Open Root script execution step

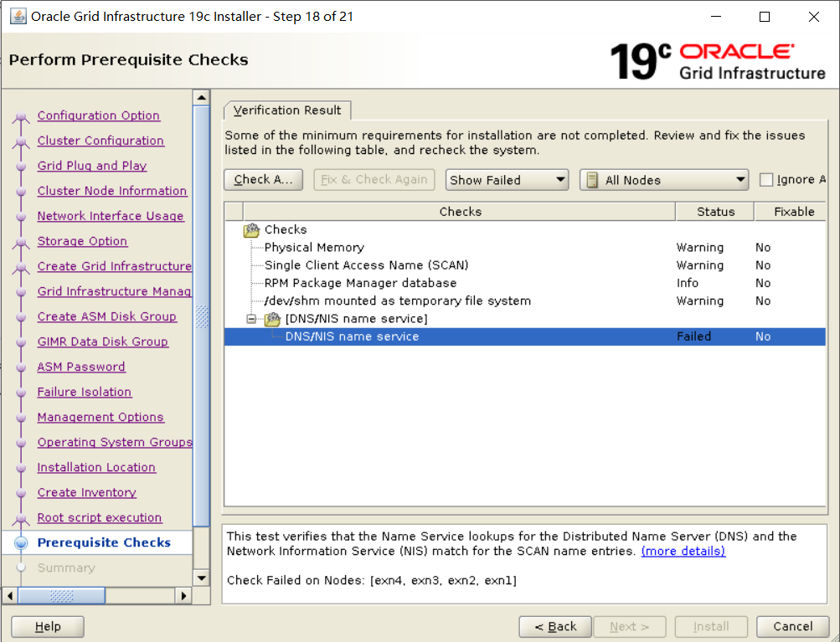(x=100, y=518)
